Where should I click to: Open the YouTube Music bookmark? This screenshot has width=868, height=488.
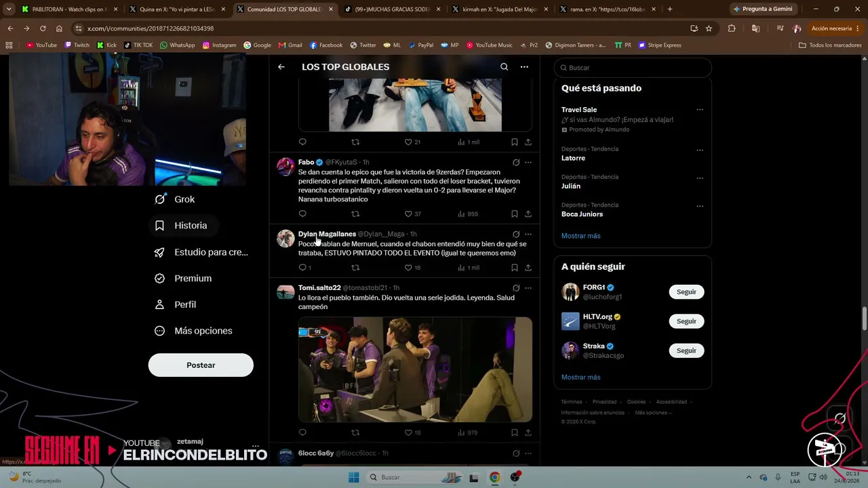pos(489,45)
